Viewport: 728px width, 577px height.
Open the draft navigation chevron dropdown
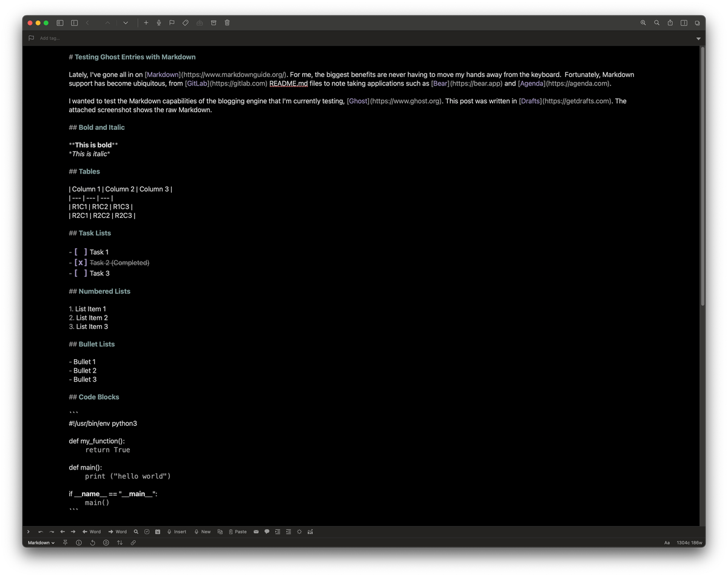(x=126, y=22)
